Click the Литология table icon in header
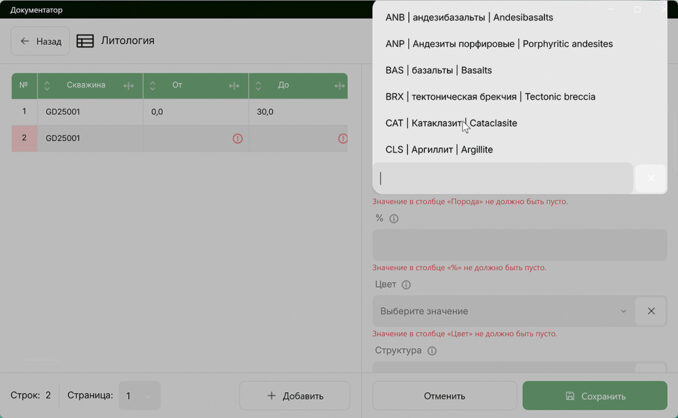This screenshot has width=678, height=418. pyautogui.click(x=85, y=41)
